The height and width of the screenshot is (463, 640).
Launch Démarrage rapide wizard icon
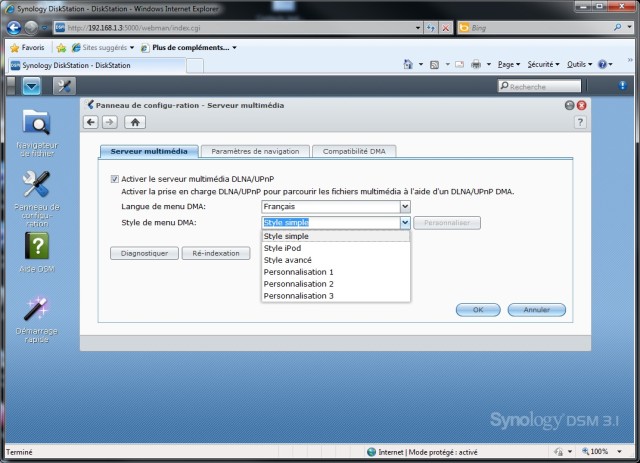37,320
